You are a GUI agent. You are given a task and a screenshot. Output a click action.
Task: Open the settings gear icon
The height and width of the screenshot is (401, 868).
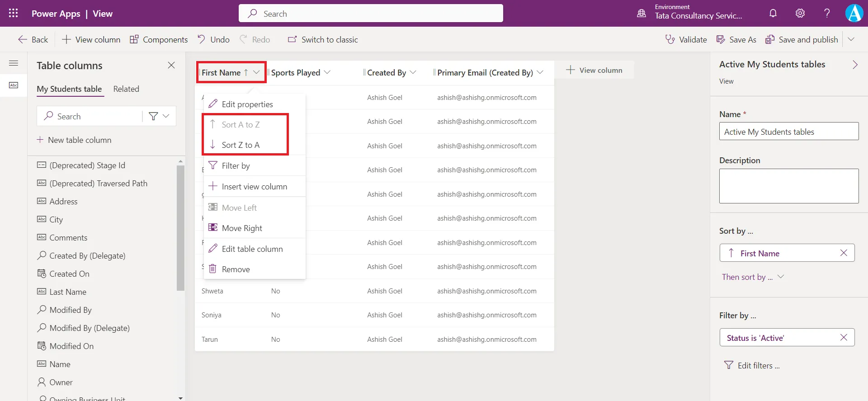point(800,13)
